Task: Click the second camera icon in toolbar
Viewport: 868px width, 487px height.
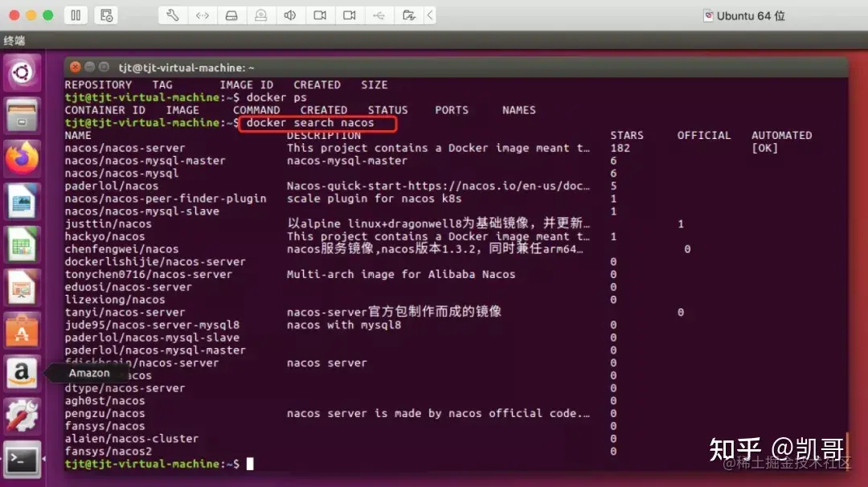Action: pos(350,15)
